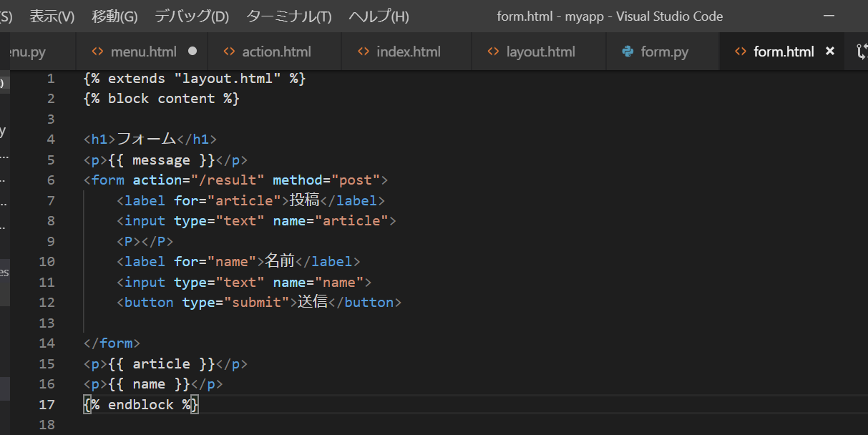Image resolution: width=868 pixels, height=435 pixels.
Task: Click the extends "layout.html" line
Action: click(x=195, y=78)
